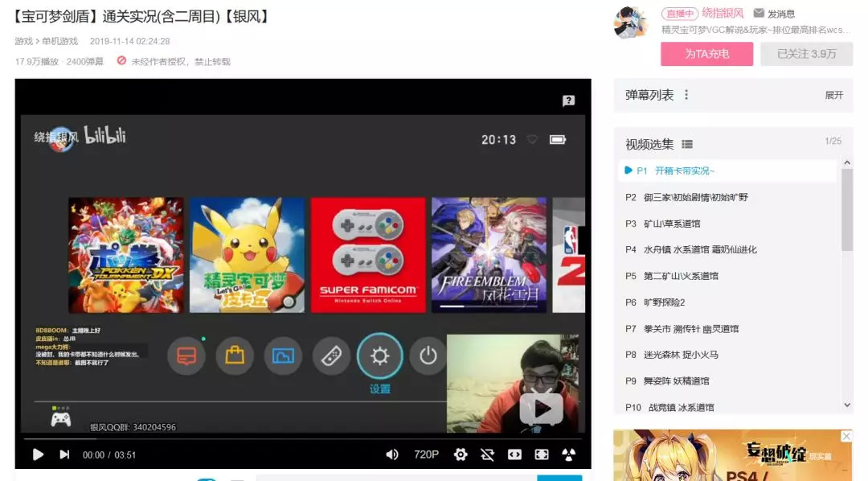Viewport: 868px width, 481px height.
Task: Click the video progress bar
Action: pyautogui.click(x=303, y=439)
